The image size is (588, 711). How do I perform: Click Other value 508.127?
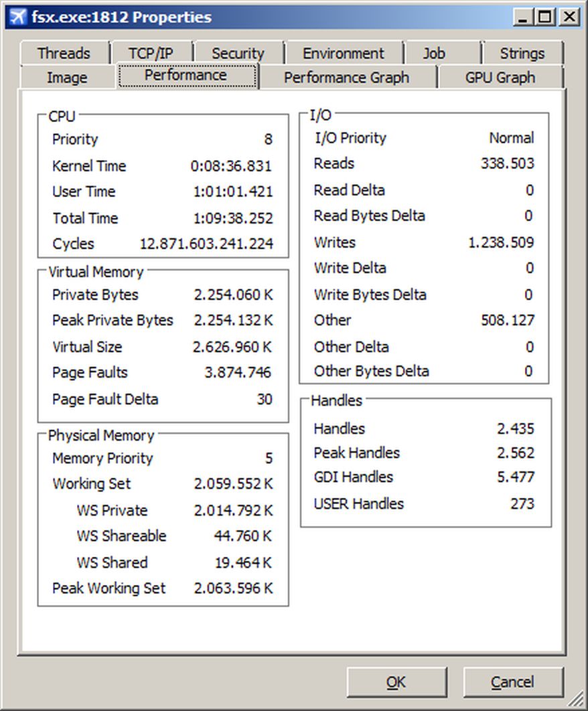(508, 321)
